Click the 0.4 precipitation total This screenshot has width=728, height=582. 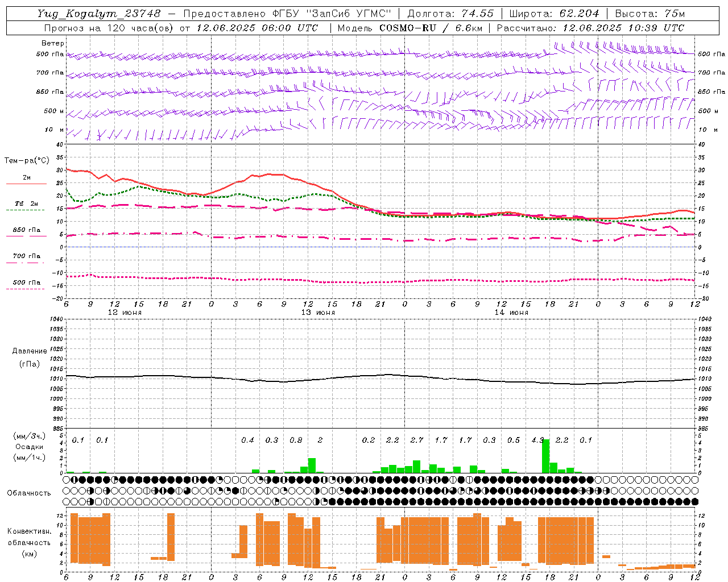[247, 440]
